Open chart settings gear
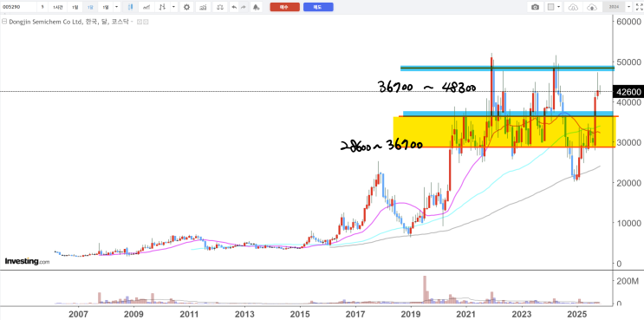Viewport: 644px width, 320px height. 187,7
